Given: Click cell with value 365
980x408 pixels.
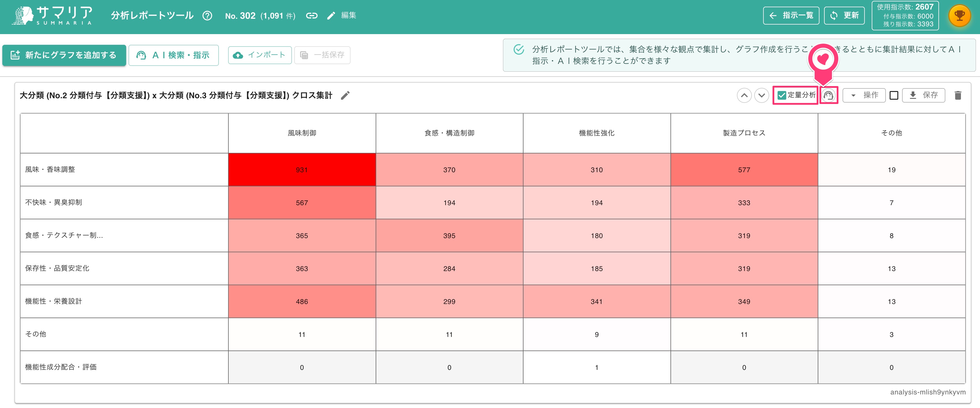Looking at the screenshot, I should coord(302,235).
